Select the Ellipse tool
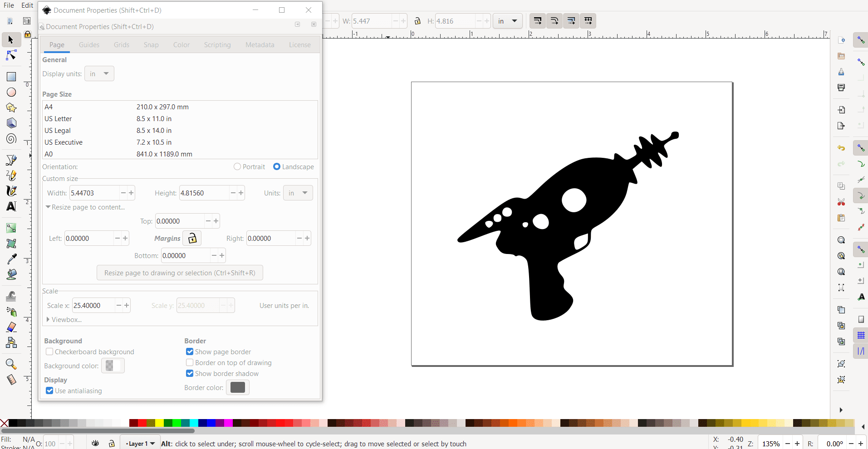The height and width of the screenshot is (449, 868). (11, 93)
